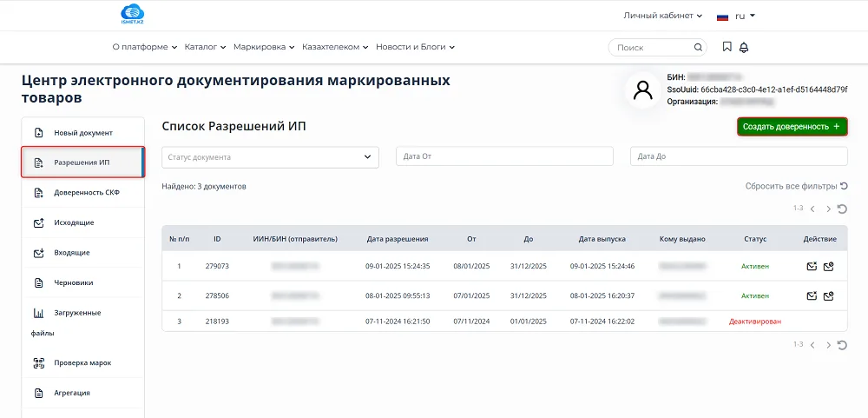Expand the О платформе menu
The height and width of the screenshot is (418, 868).
(144, 47)
